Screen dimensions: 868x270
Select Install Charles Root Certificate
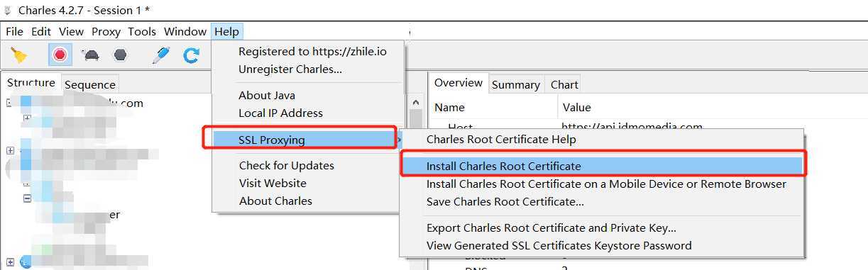[601, 166]
